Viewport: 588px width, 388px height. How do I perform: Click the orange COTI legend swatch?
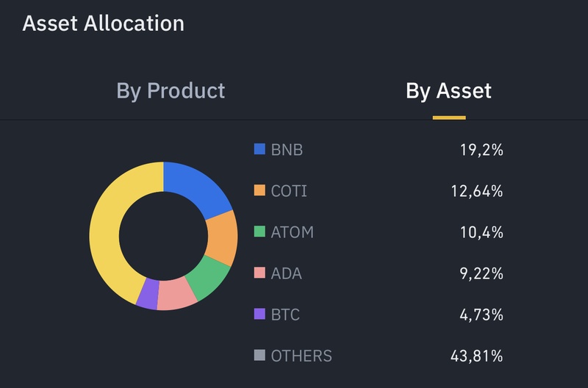tap(259, 190)
